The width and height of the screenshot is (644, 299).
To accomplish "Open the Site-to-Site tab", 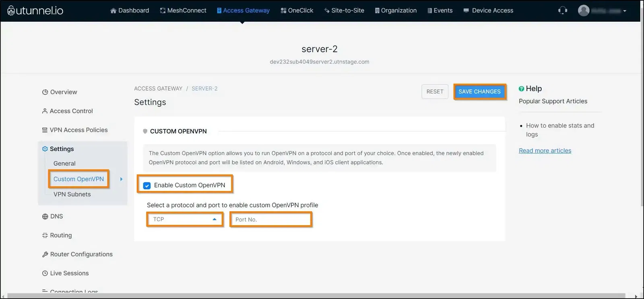I will pos(344,10).
